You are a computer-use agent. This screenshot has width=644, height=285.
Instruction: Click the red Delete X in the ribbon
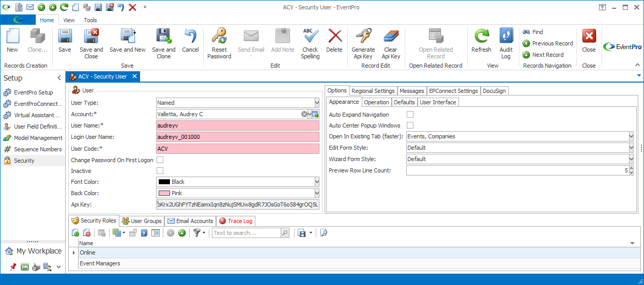click(334, 40)
